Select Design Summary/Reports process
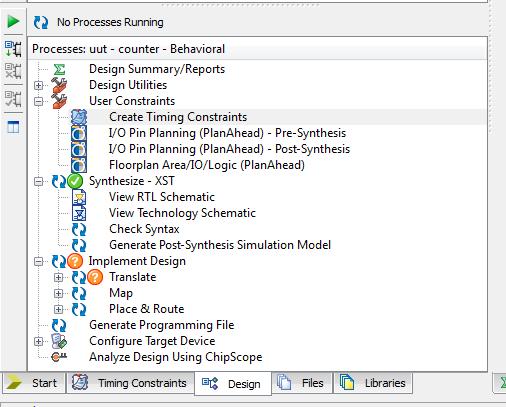The image size is (506, 407). point(157,69)
